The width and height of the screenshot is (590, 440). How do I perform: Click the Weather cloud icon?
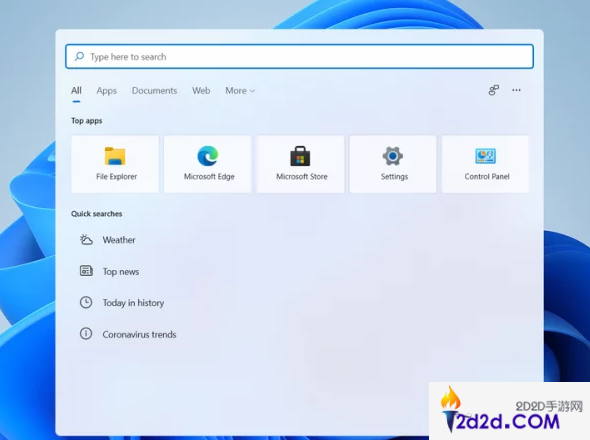86,239
